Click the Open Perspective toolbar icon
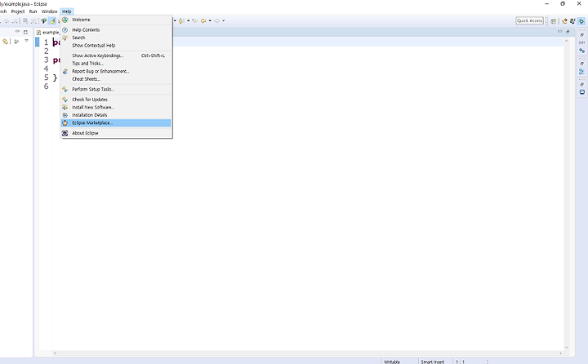Screen dimensions: 588x364 pos(554,21)
